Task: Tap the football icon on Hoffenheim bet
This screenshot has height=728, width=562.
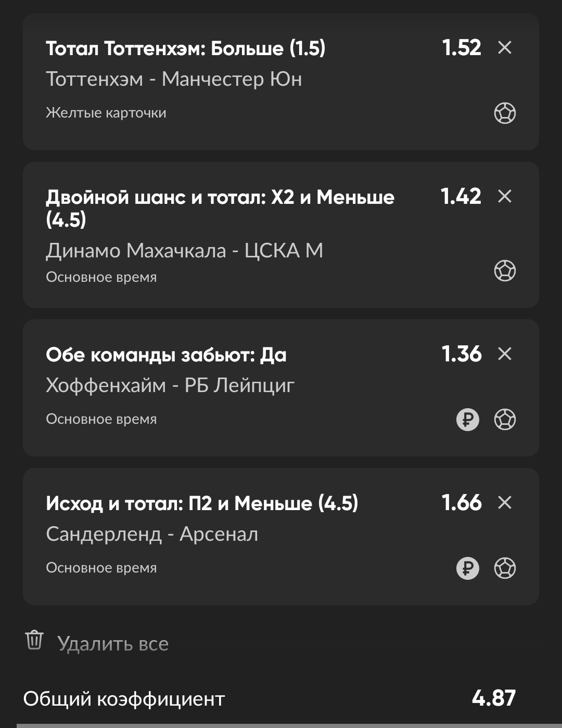Action: pyautogui.click(x=505, y=420)
